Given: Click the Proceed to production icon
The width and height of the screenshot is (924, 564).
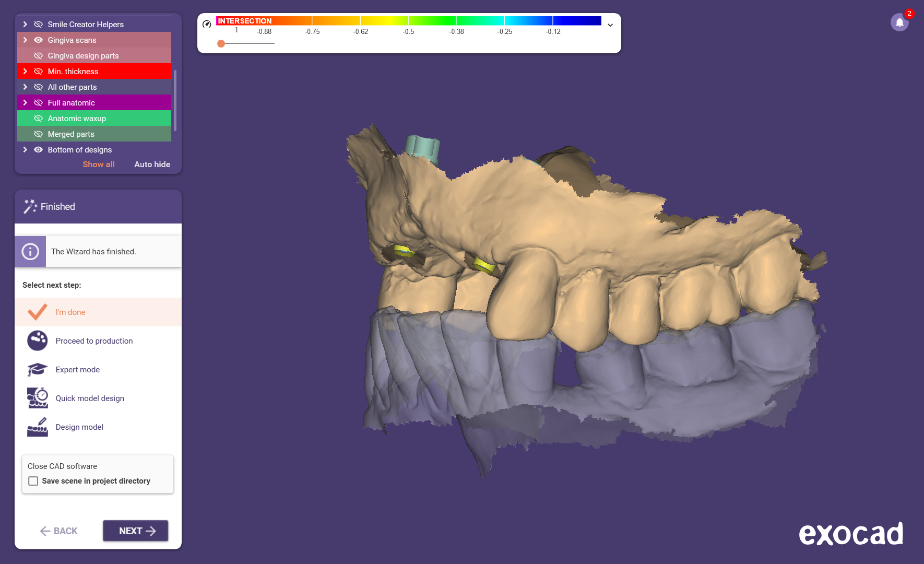Looking at the screenshot, I should pos(38,341).
